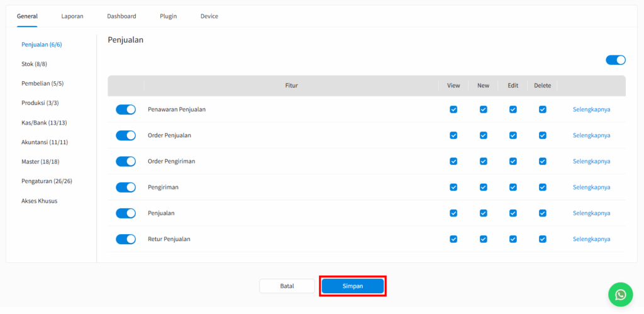The image size is (644, 314).
Task: Click the Simpan button
Action: point(352,286)
